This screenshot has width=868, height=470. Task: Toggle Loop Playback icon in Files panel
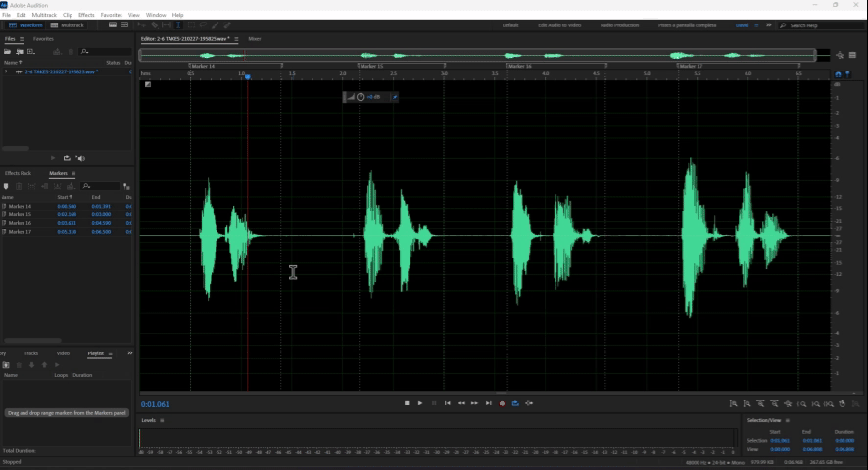(x=67, y=158)
